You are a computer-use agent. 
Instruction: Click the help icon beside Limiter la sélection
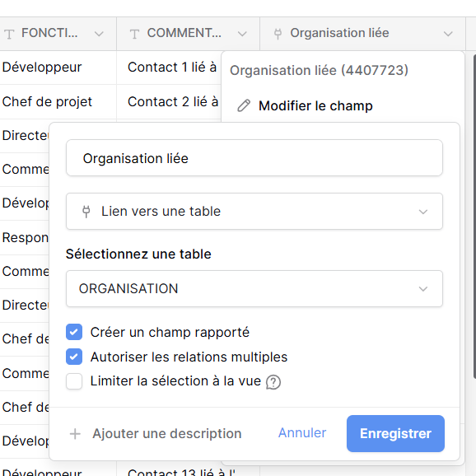pos(273,382)
